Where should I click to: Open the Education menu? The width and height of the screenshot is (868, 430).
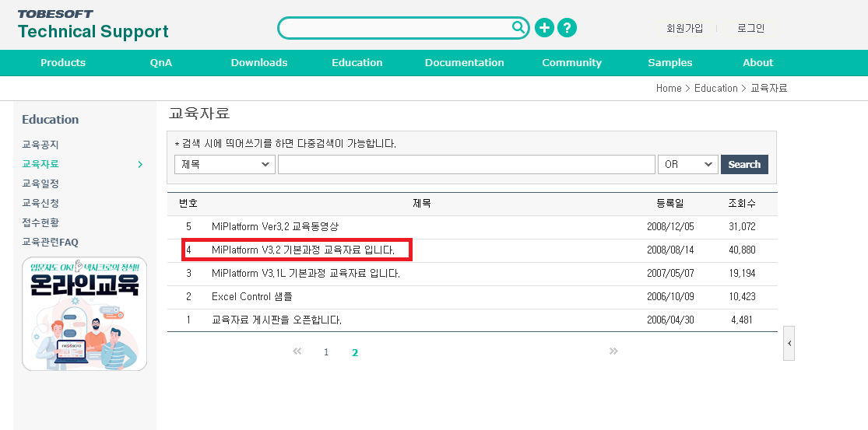[357, 62]
